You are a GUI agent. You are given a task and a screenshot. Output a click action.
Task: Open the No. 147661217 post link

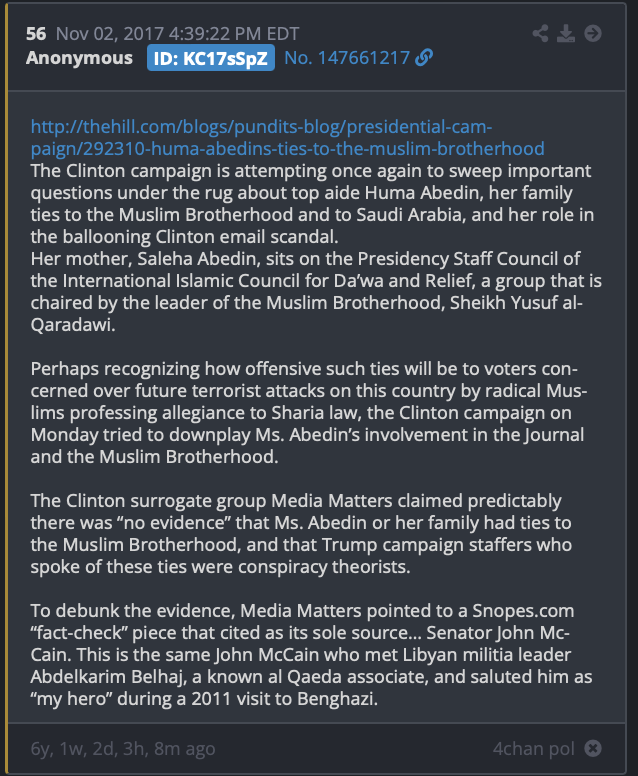point(347,58)
